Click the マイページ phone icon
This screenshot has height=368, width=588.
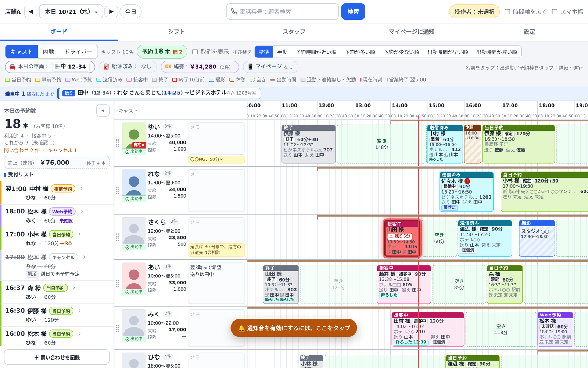tap(250, 67)
